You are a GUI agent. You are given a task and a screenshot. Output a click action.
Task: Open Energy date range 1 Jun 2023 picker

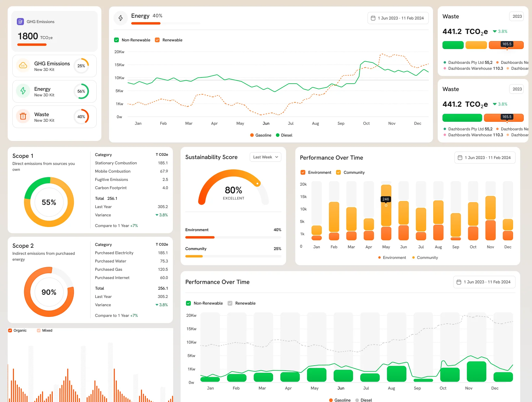pos(398,18)
